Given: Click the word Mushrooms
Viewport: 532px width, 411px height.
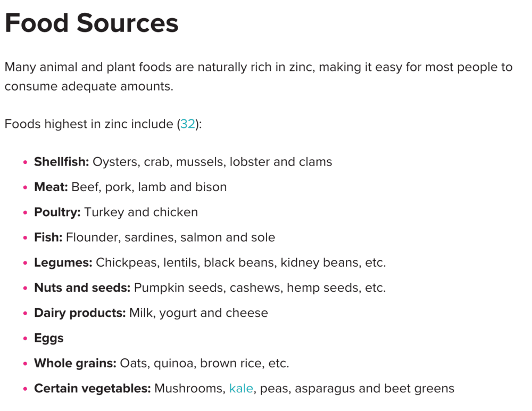Looking at the screenshot, I should pyautogui.click(x=189, y=388).
